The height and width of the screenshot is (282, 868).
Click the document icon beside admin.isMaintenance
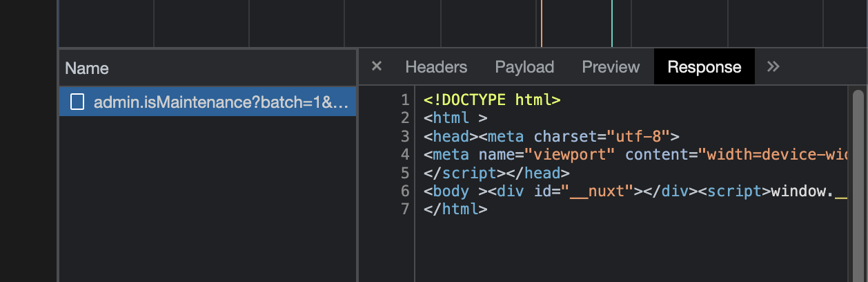click(x=78, y=102)
